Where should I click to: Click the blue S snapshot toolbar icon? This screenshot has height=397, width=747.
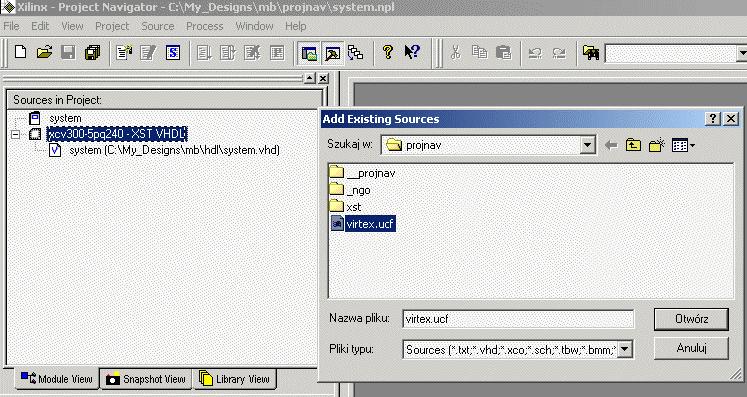click(173, 51)
